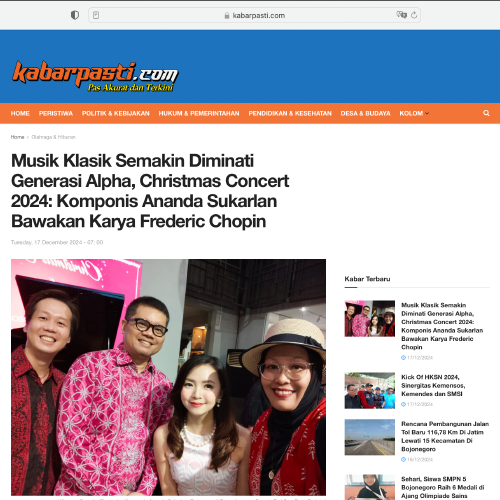Image resolution: width=500 pixels, height=500 pixels.
Task: Click the Home breadcrumb link
Action: click(x=17, y=137)
